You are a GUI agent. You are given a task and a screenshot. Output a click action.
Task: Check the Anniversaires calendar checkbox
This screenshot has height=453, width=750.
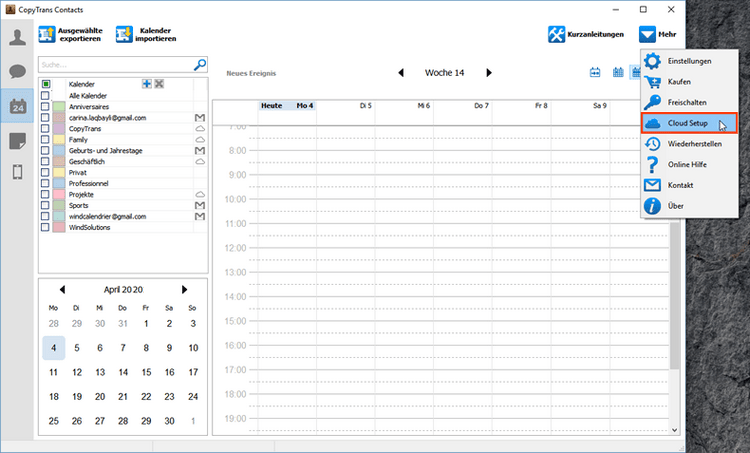(x=45, y=106)
